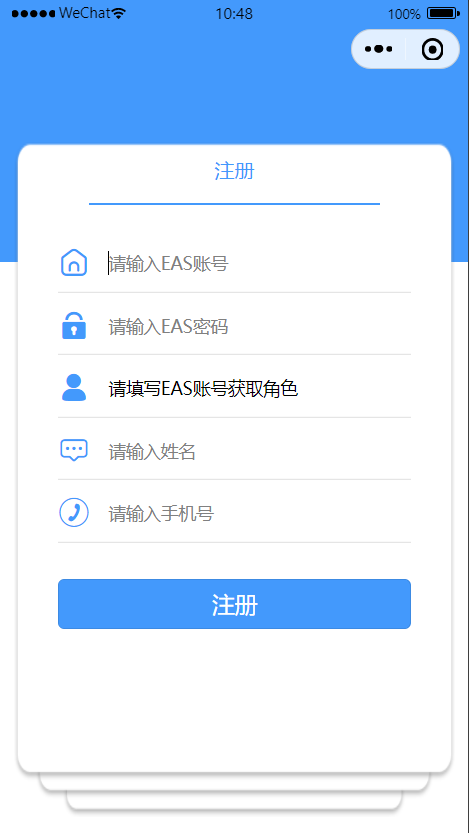Click the WiFi signal status icon

[x=120, y=13]
